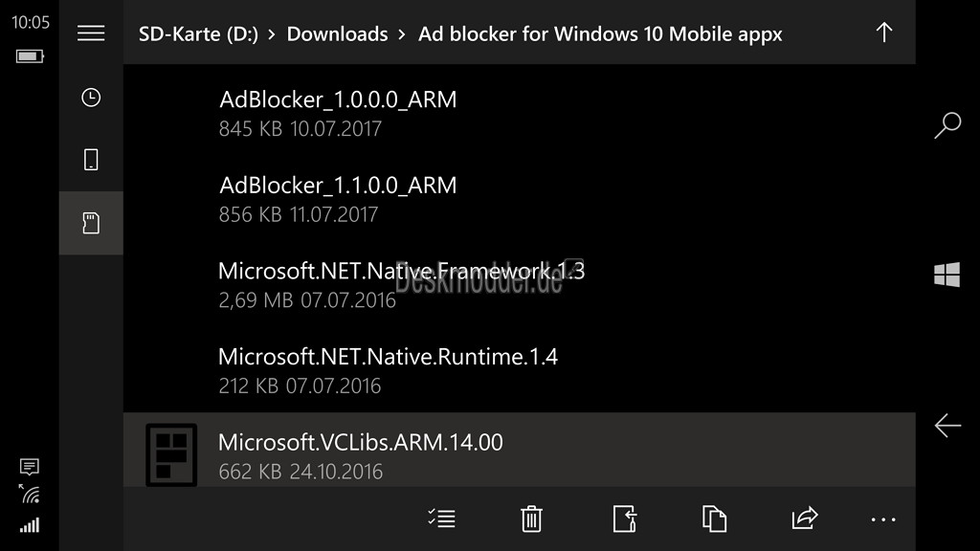Open the multi-select checklist icon
980x551 pixels.
pyautogui.click(x=441, y=518)
